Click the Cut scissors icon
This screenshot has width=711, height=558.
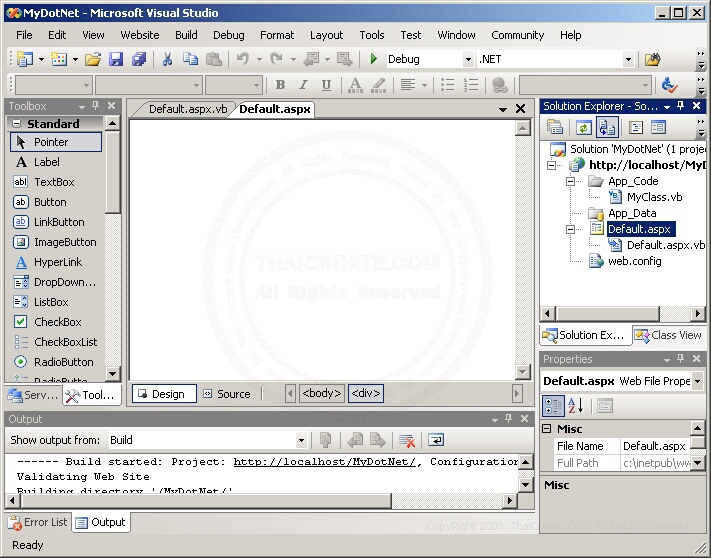point(167,59)
